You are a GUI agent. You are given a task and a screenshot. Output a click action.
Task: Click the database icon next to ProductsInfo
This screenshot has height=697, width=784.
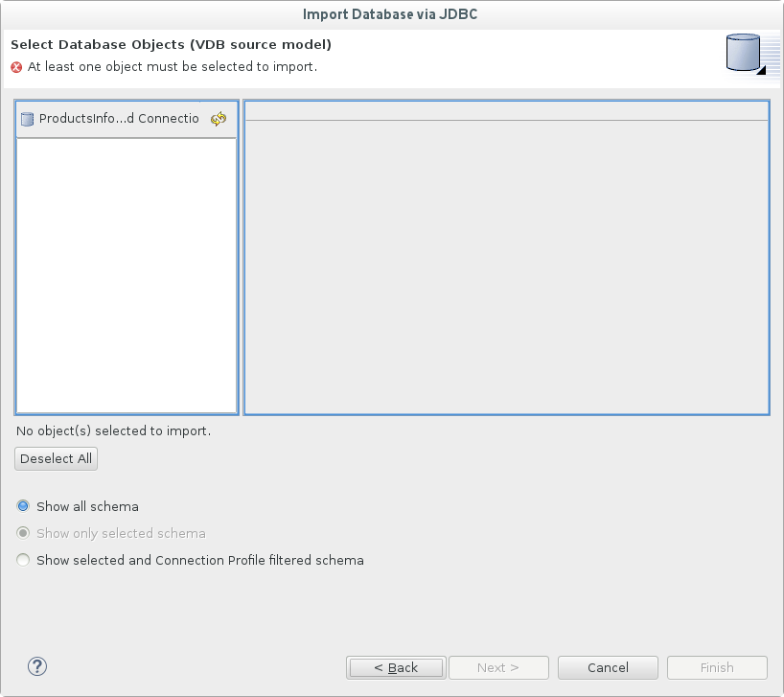coord(27,119)
